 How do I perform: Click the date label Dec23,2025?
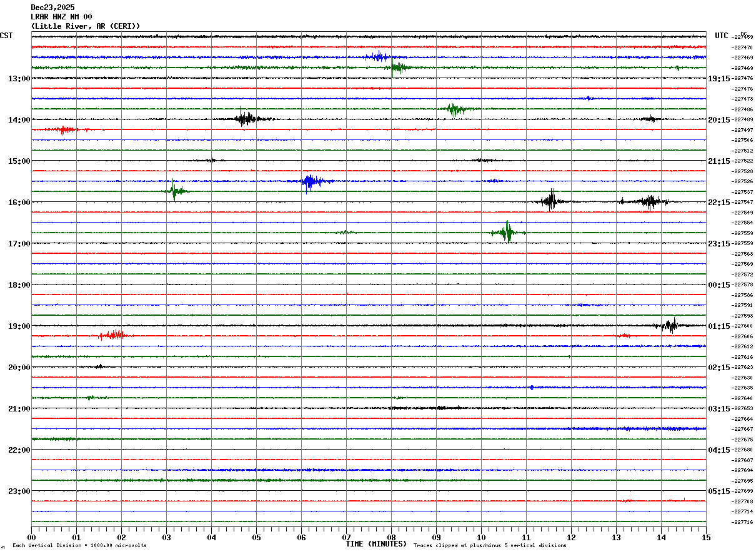pyautogui.click(x=52, y=8)
